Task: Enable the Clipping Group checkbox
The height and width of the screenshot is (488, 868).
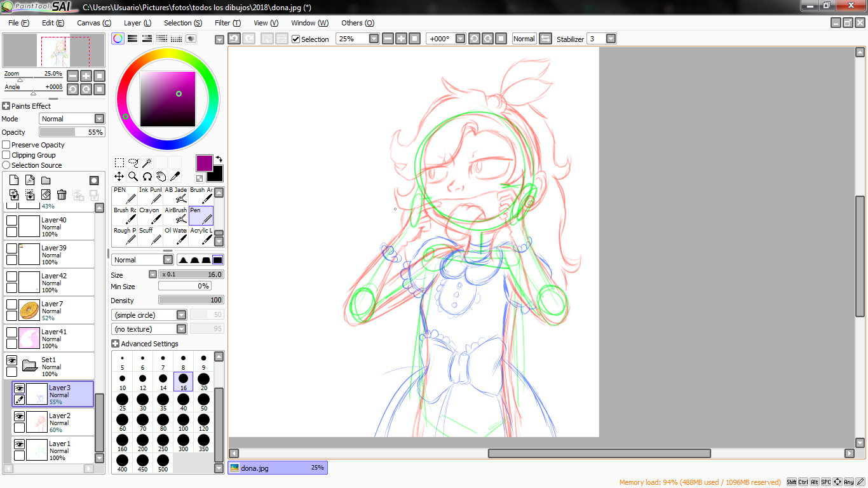Action: coord(6,155)
